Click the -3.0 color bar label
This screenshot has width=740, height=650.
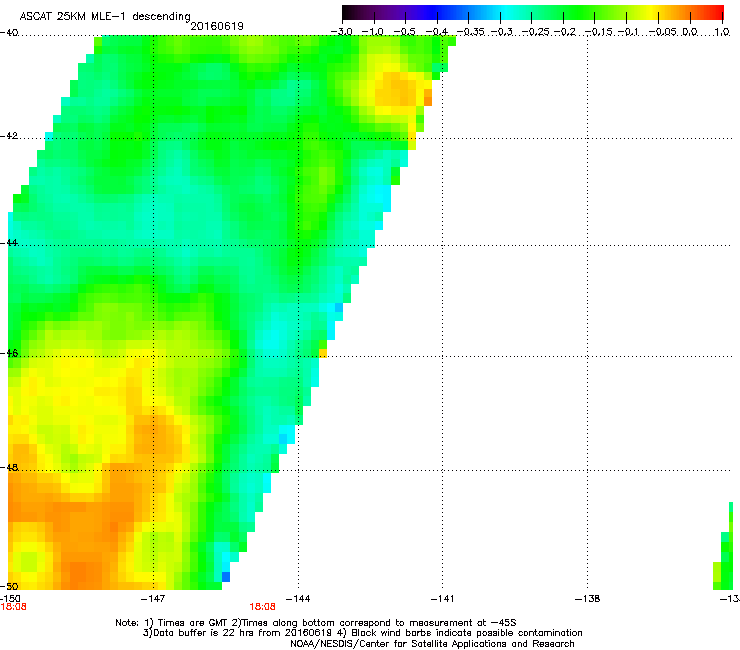[x=342, y=32]
